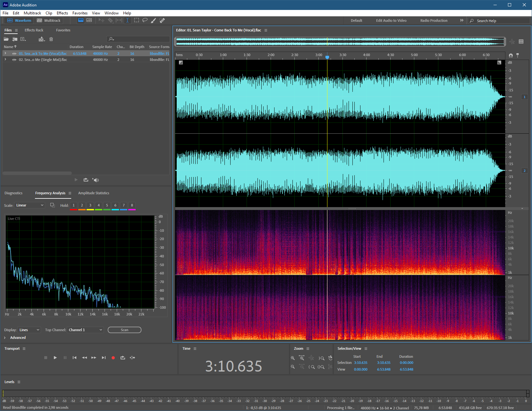Toggle Hold button 4
Screen dimensions: 532x411
[x=98, y=205]
